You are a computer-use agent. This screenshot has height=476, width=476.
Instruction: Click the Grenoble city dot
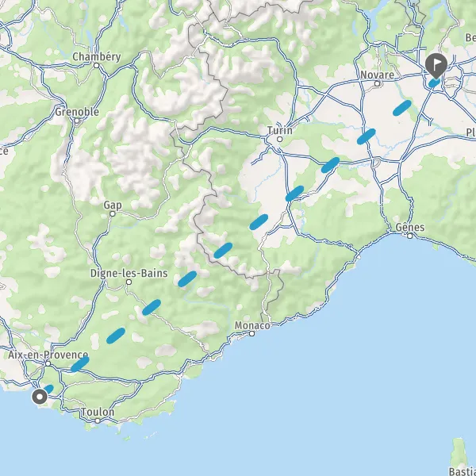pos(77,121)
